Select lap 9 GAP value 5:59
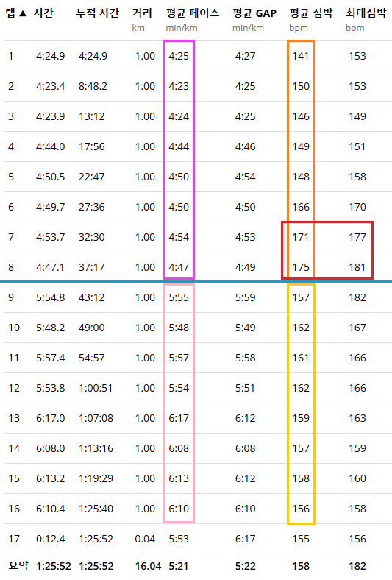 tap(246, 298)
